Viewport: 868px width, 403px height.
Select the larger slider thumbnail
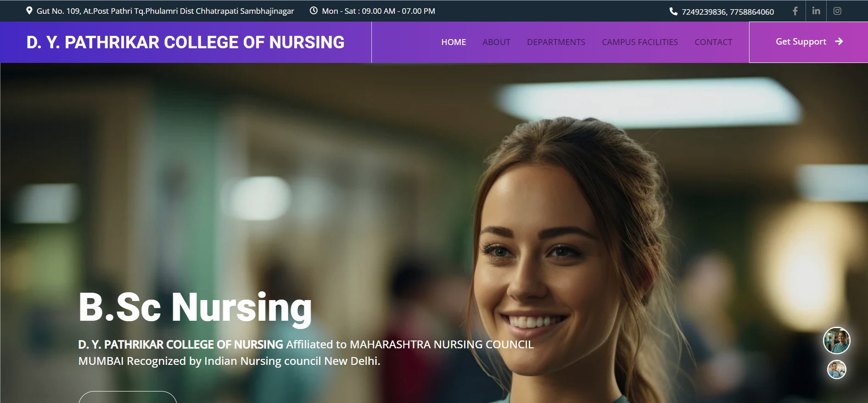[x=837, y=341]
